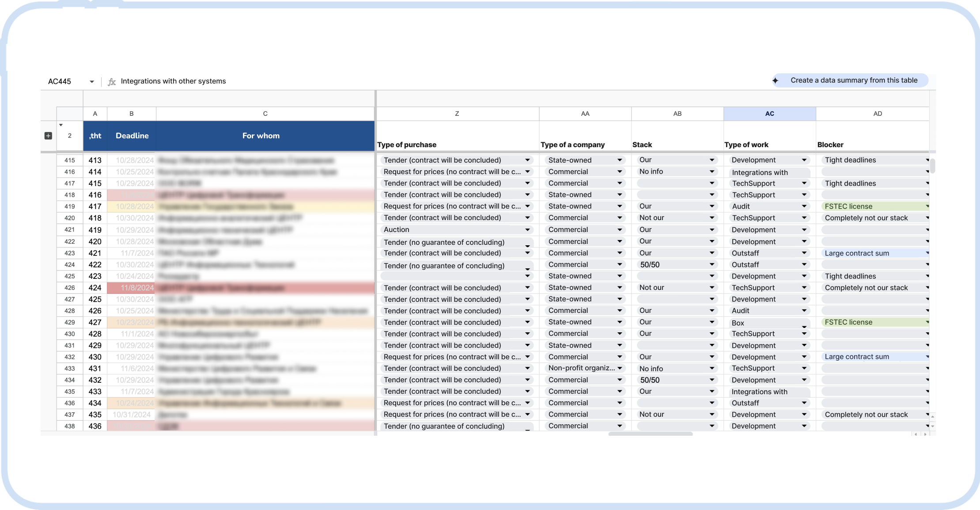Click the For whom header cell
980x510 pixels.
tap(261, 136)
